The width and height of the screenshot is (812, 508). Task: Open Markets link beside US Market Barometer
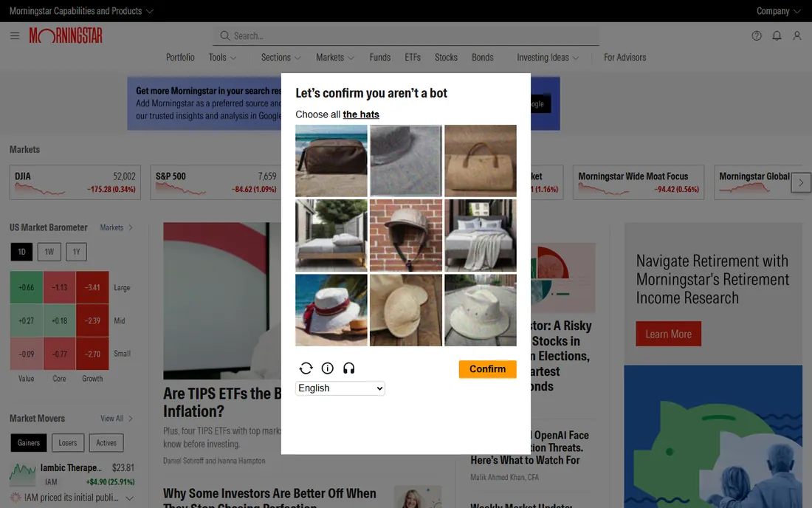[x=117, y=227]
